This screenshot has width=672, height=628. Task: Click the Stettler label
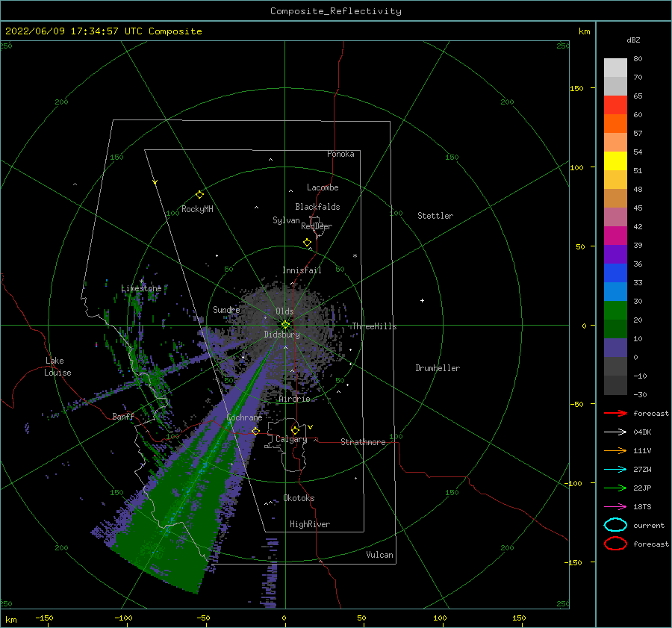(x=435, y=216)
